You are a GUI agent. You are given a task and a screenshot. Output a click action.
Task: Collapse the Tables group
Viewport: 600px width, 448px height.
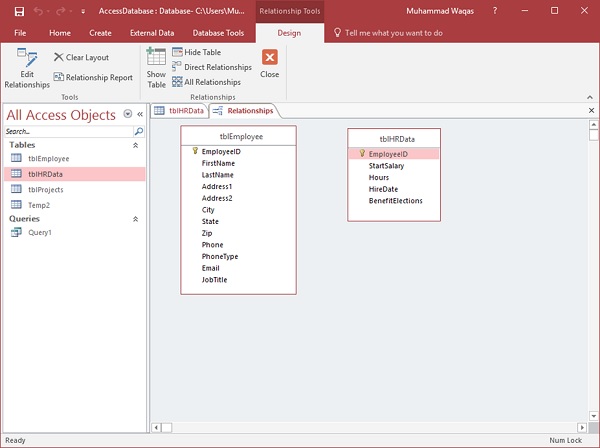[x=136, y=145]
